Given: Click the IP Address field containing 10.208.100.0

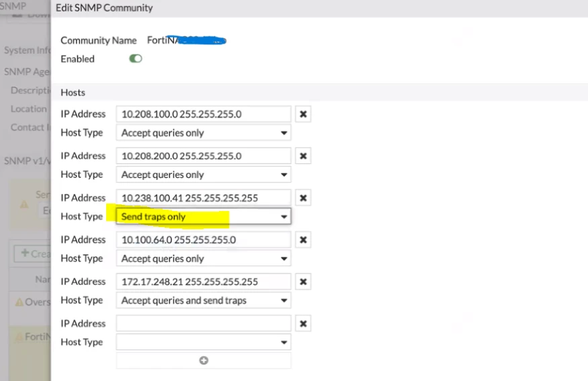Looking at the screenshot, I should (204, 114).
